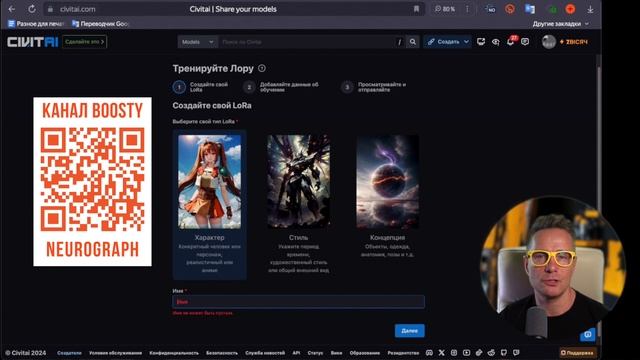Go to step 1 Создайте свой LoRA

[x=201, y=87]
